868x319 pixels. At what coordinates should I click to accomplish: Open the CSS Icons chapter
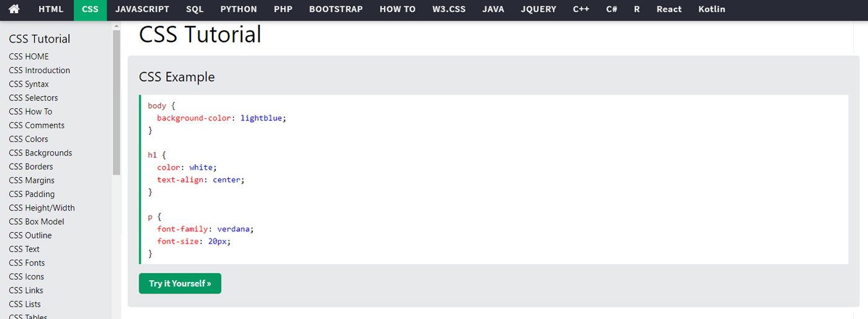point(26,277)
